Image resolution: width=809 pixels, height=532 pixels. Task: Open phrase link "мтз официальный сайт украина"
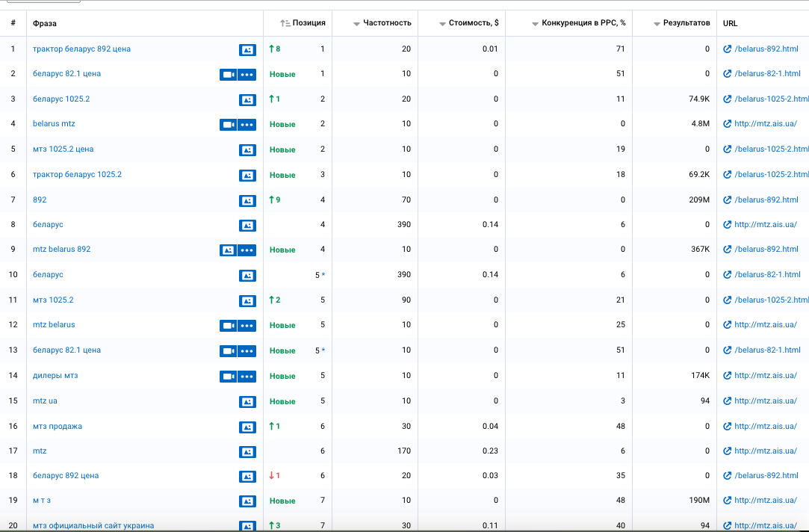coord(93,526)
